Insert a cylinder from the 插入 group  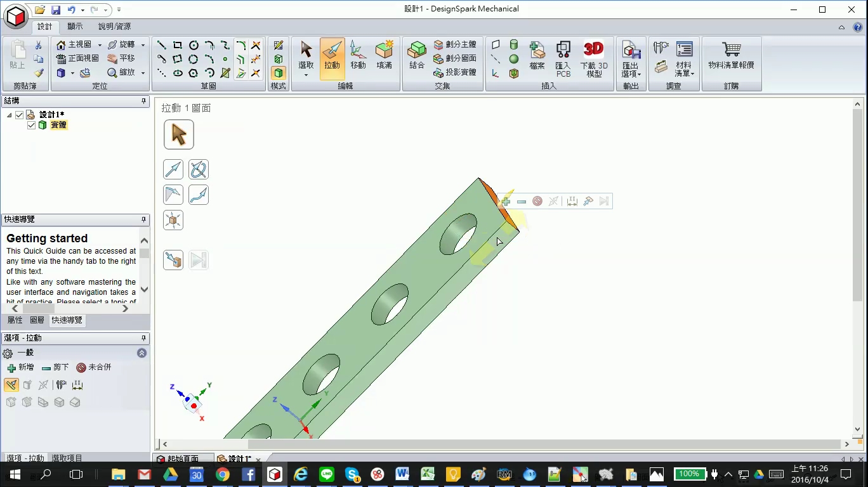(x=514, y=45)
